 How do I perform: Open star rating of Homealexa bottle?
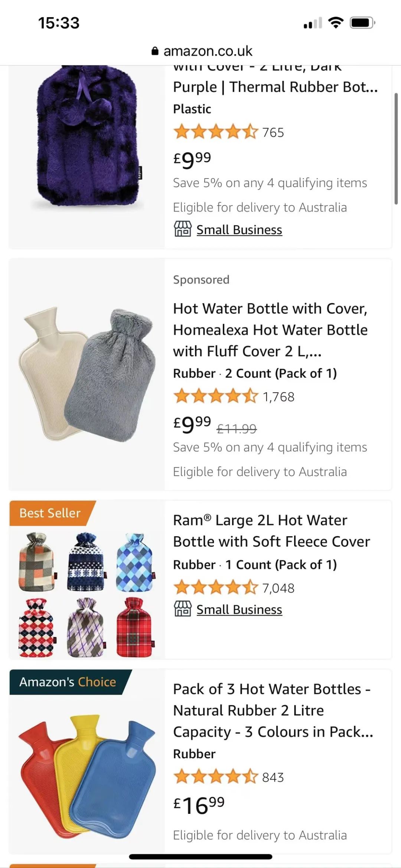point(215,396)
